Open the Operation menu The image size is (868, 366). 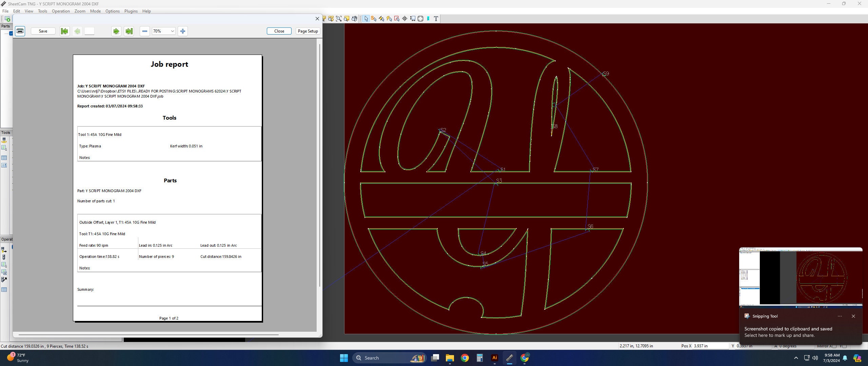pyautogui.click(x=61, y=11)
